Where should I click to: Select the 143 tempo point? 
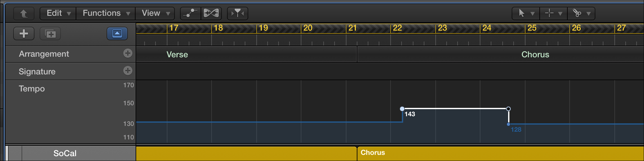pyautogui.click(x=402, y=109)
